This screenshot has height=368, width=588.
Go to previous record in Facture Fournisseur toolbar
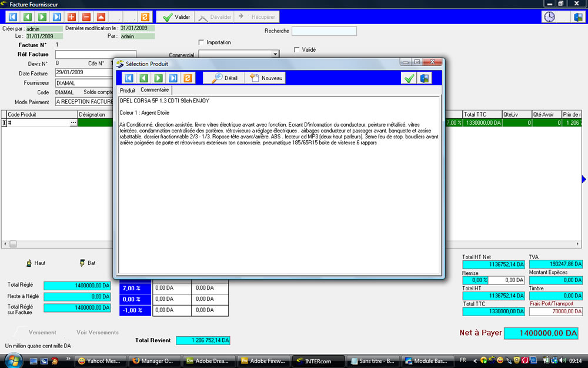pos(28,17)
